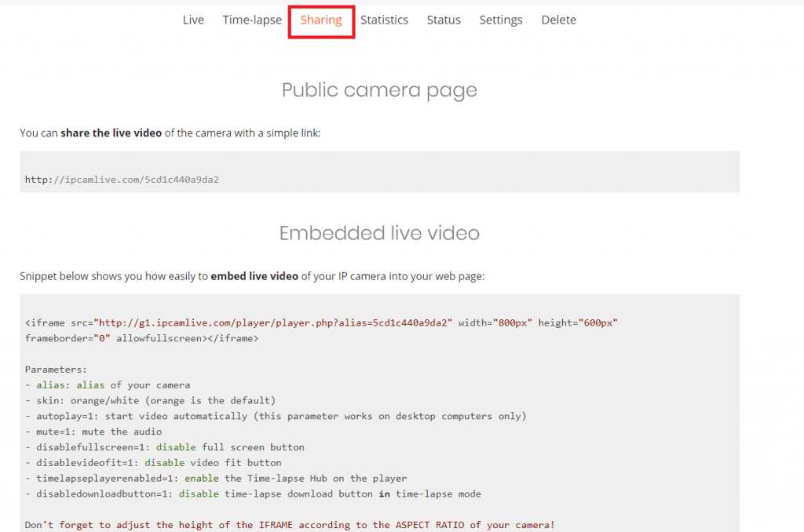The width and height of the screenshot is (804, 532).
Task: Click the Delete tab
Action: coord(558,20)
